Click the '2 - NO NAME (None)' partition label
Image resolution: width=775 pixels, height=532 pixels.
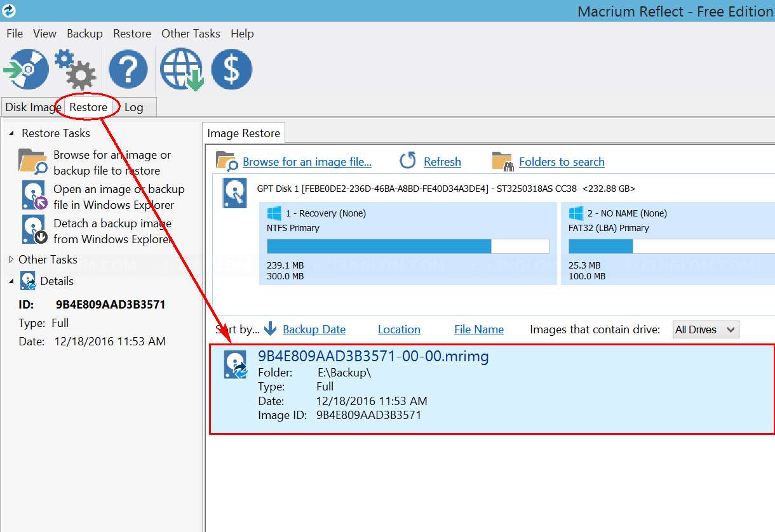point(627,213)
